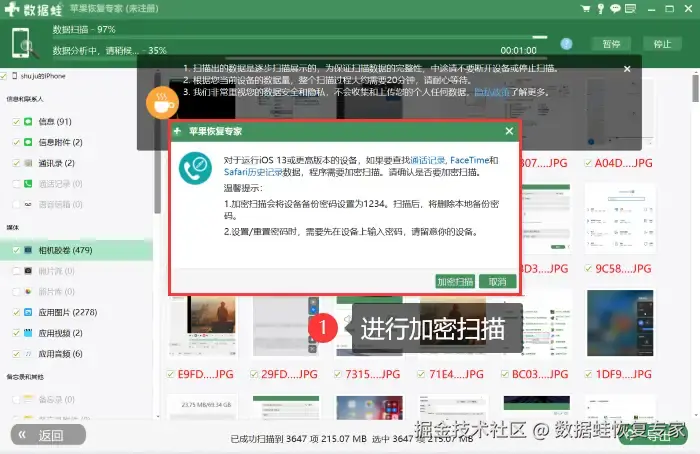Click the 暂停 pause scan button
700x454 pixels.
(611, 44)
